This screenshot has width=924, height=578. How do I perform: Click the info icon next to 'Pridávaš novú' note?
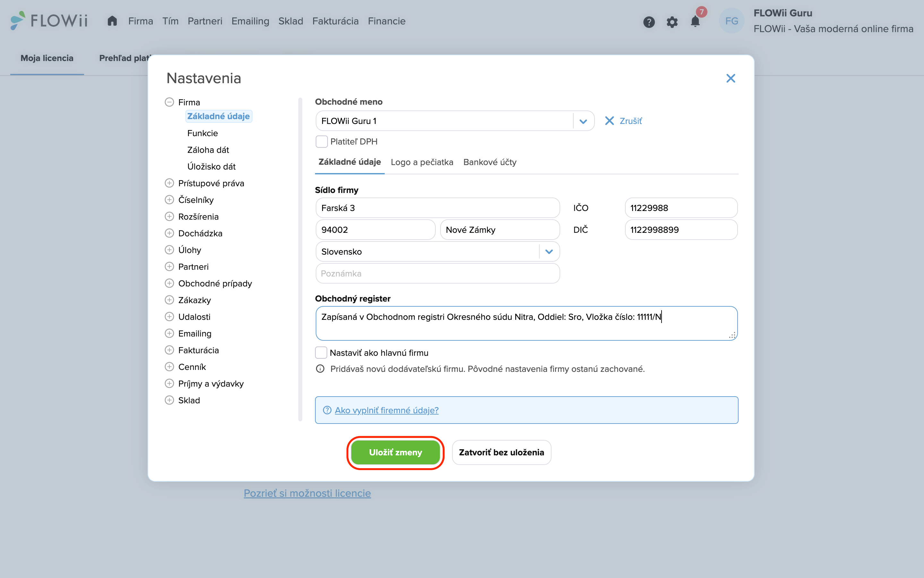point(320,369)
